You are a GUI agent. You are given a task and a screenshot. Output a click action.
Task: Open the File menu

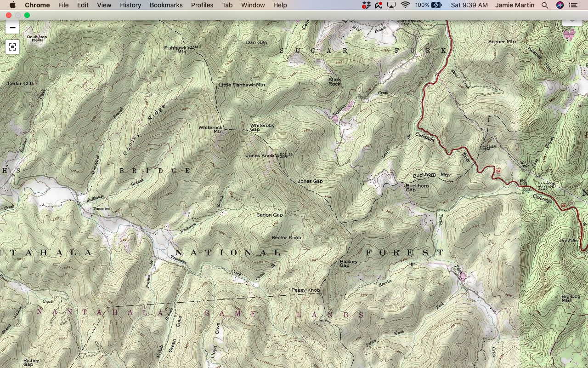click(x=63, y=5)
